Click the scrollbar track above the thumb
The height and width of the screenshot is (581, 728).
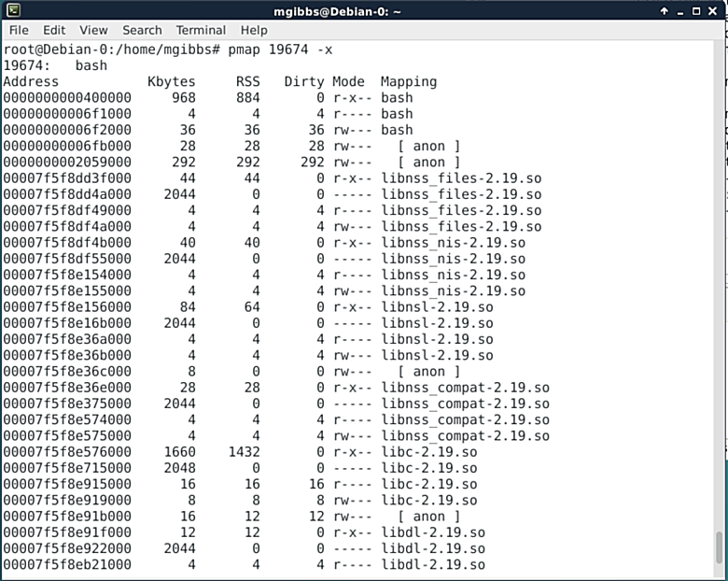(x=719, y=280)
